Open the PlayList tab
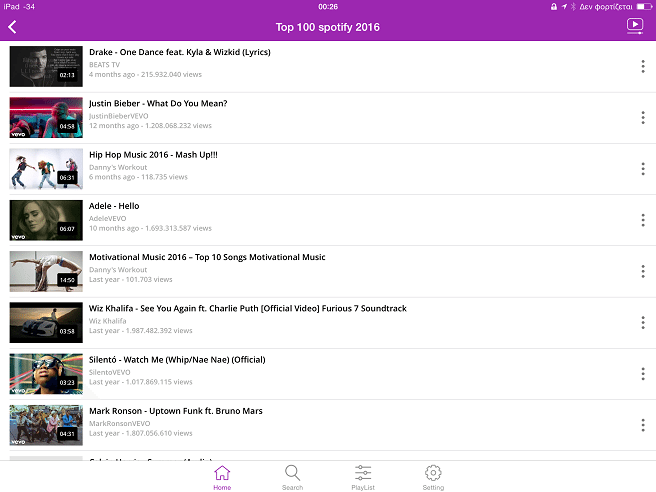656x492 pixels. click(x=363, y=477)
